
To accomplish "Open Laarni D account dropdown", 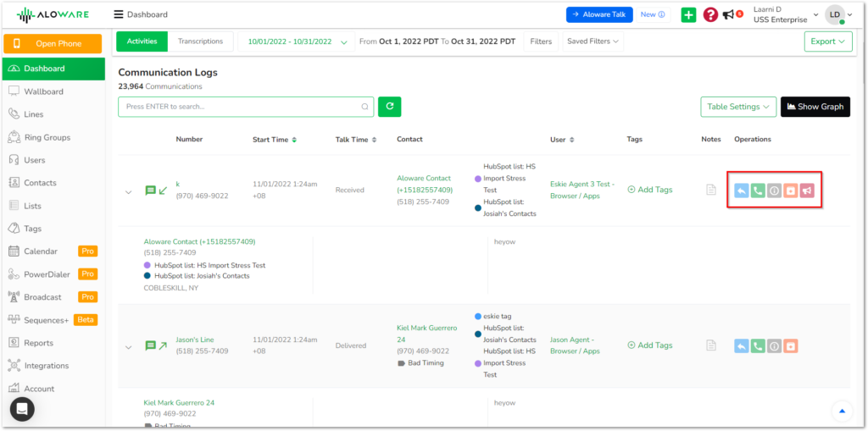I will (786, 14).
